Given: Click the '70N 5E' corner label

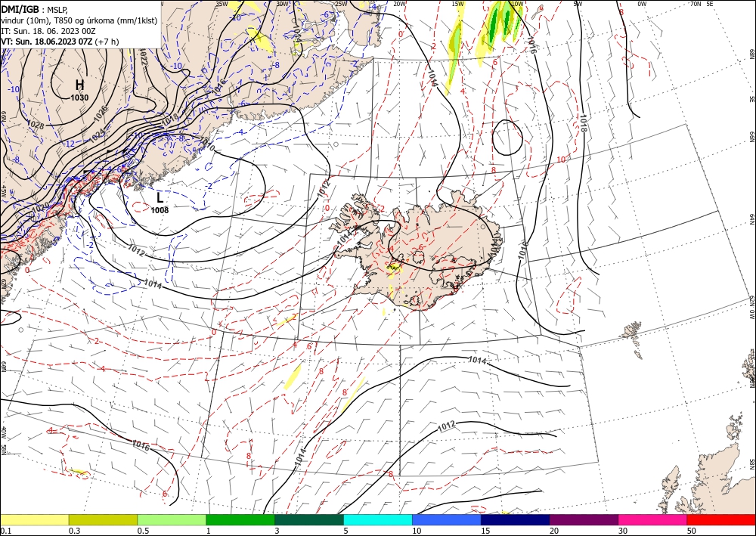Looking at the screenshot, I should click(x=702, y=4).
